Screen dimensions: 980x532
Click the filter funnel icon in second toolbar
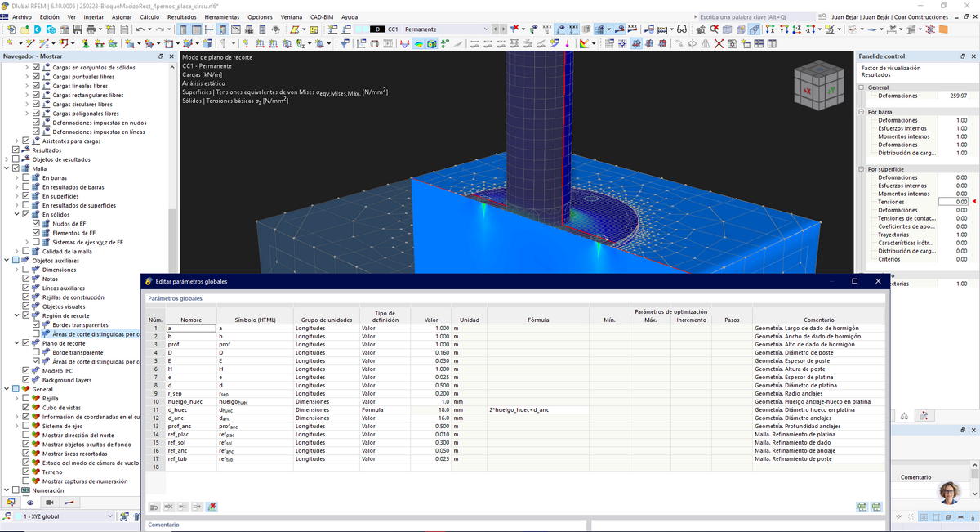345,42
